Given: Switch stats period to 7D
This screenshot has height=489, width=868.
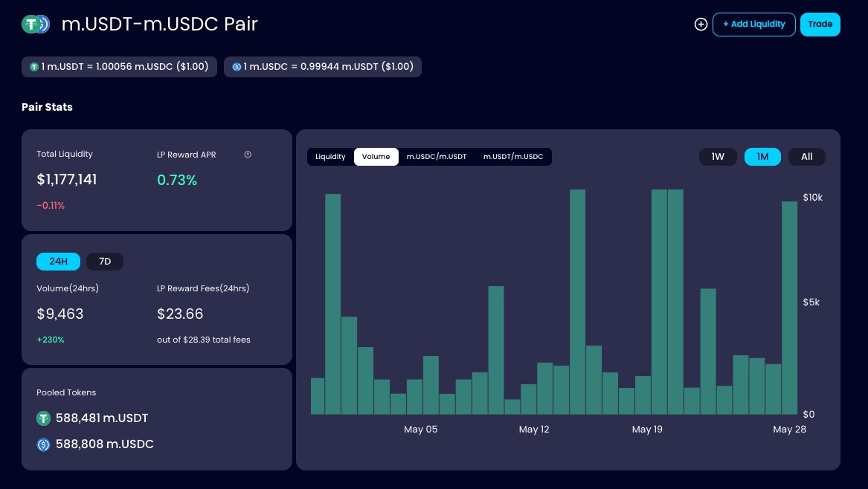Looking at the screenshot, I should pos(105,261).
